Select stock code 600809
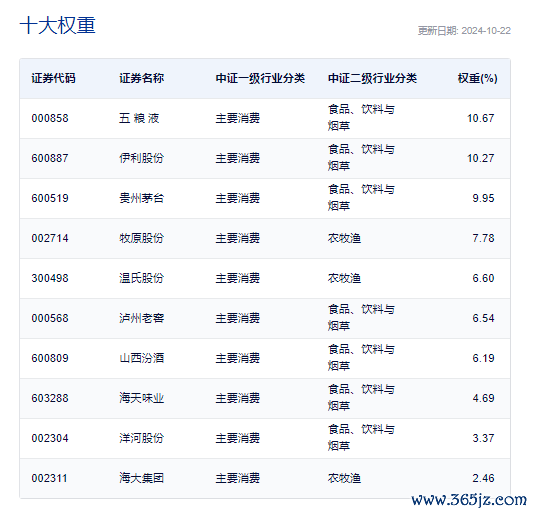This screenshot has width=534, height=515. point(50,358)
